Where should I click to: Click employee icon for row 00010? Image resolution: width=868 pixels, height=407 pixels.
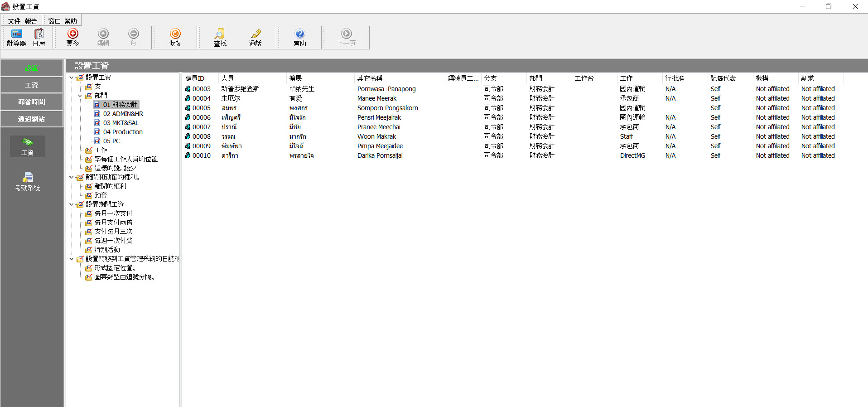188,155
